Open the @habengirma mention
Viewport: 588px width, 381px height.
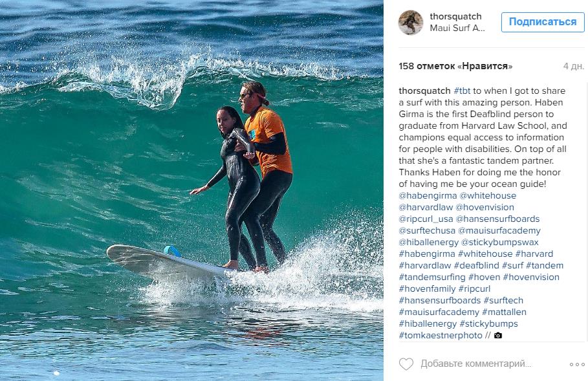(428, 195)
